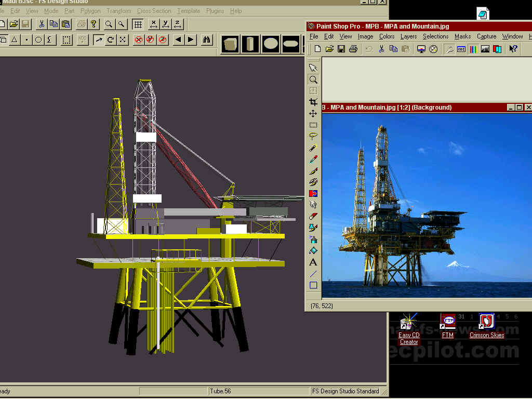
Task: Open the Template menu in FS Design Studio
Action: (x=189, y=11)
